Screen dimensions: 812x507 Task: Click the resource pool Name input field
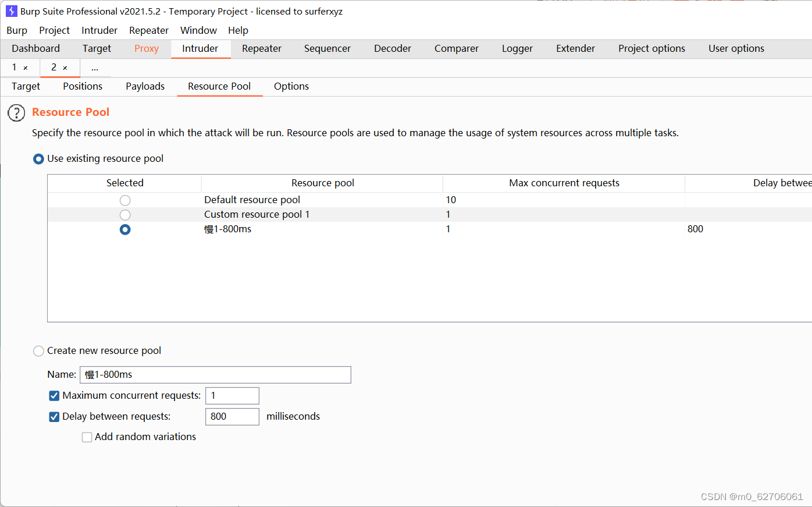[215, 375]
